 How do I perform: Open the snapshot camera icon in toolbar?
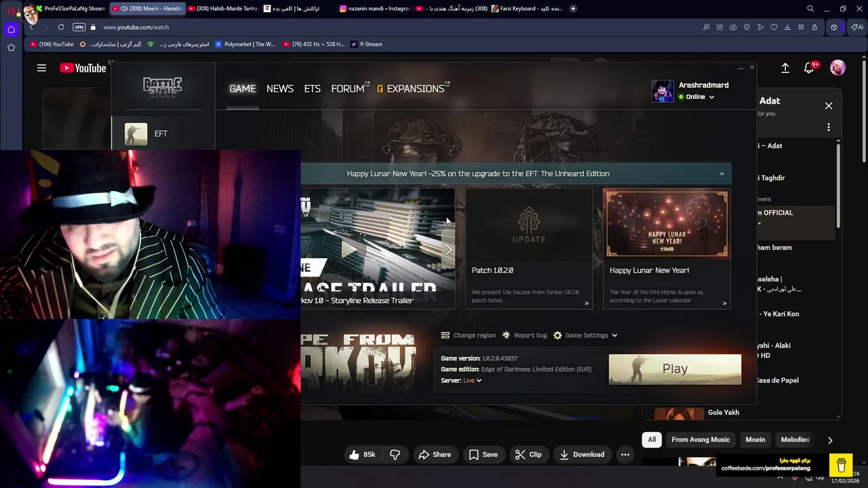[733, 27]
